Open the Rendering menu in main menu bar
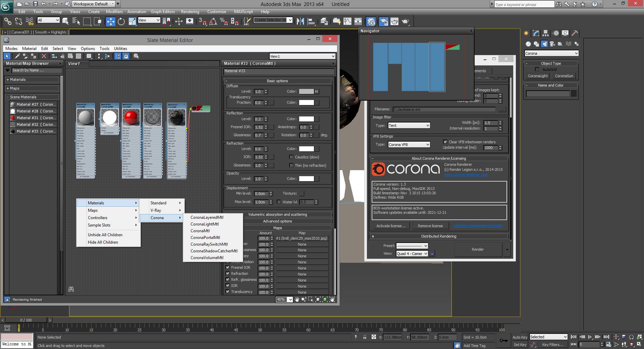The image size is (644, 349). click(x=190, y=12)
